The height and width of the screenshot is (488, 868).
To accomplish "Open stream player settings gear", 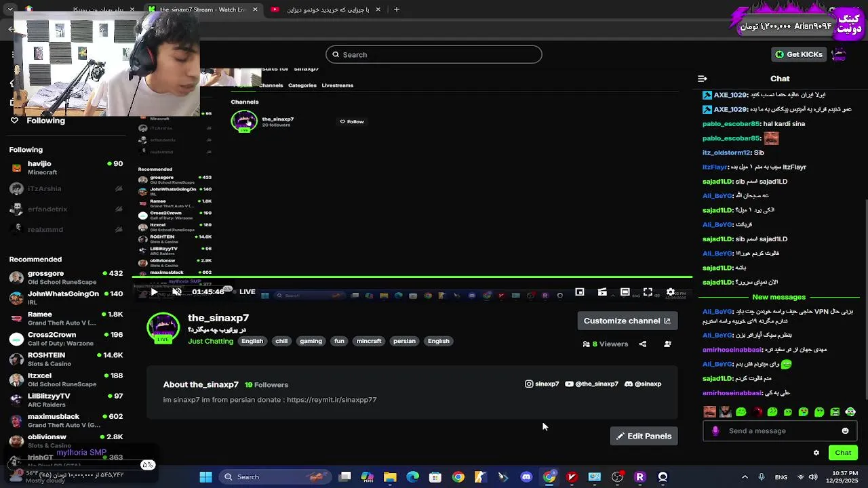I will pyautogui.click(x=671, y=292).
